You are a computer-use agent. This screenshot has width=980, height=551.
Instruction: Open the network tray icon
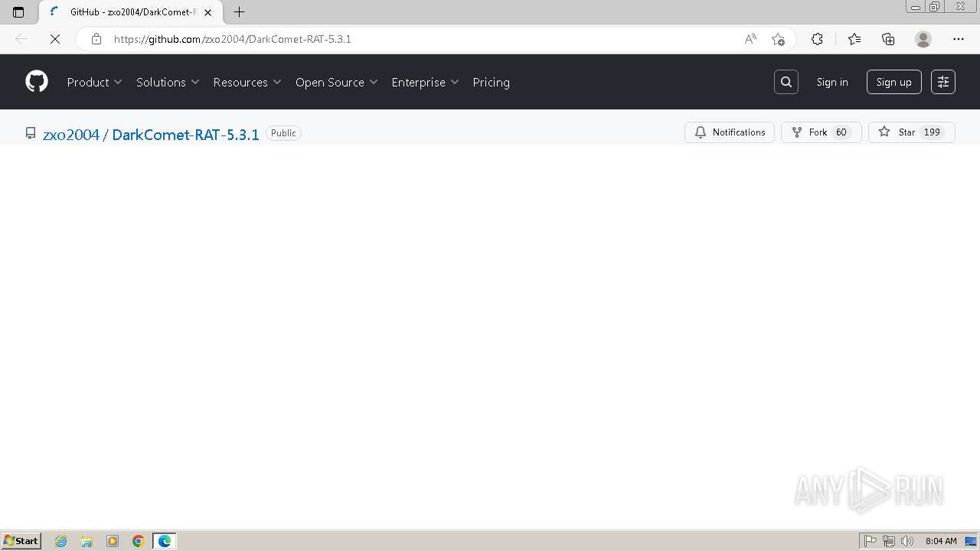[889, 541]
